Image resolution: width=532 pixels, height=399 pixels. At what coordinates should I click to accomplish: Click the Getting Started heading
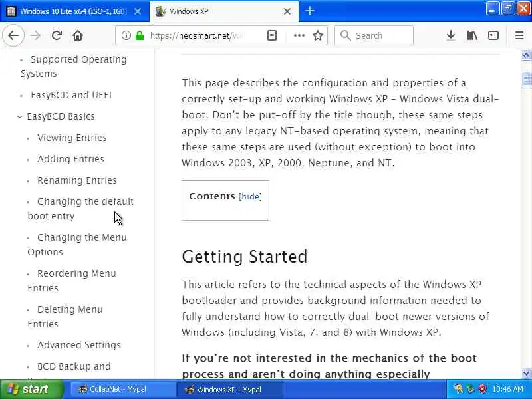[244, 257]
